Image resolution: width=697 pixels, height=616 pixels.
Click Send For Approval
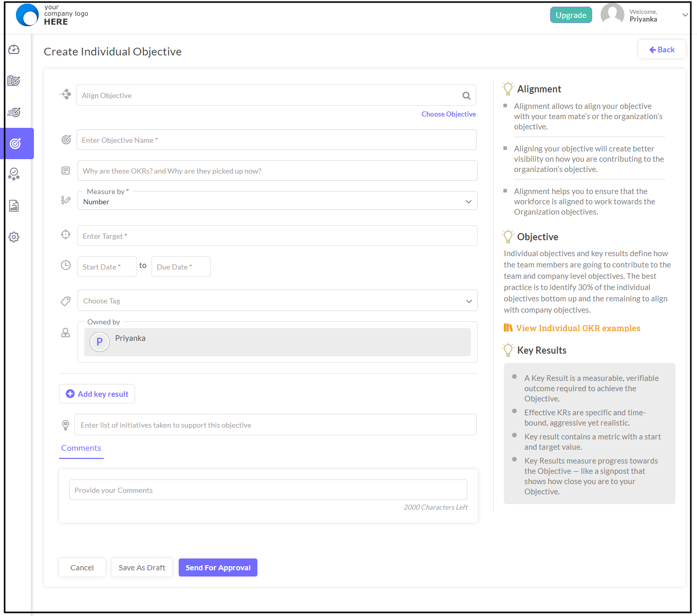(x=217, y=567)
